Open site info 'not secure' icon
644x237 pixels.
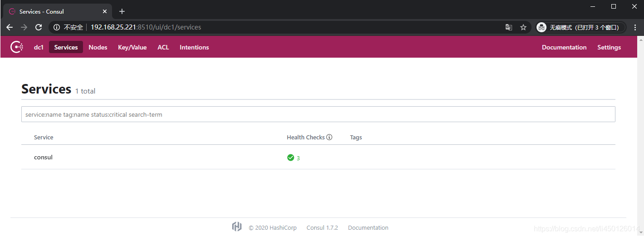[x=57, y=27]
